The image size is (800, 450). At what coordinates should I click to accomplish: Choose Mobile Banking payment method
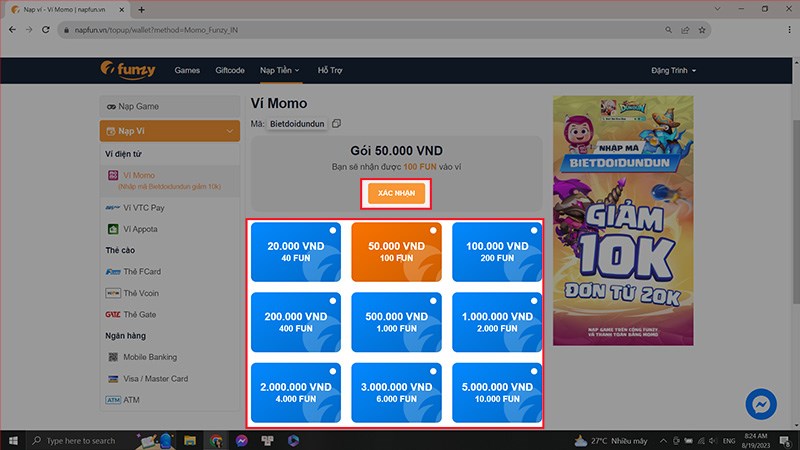(170, 357)
